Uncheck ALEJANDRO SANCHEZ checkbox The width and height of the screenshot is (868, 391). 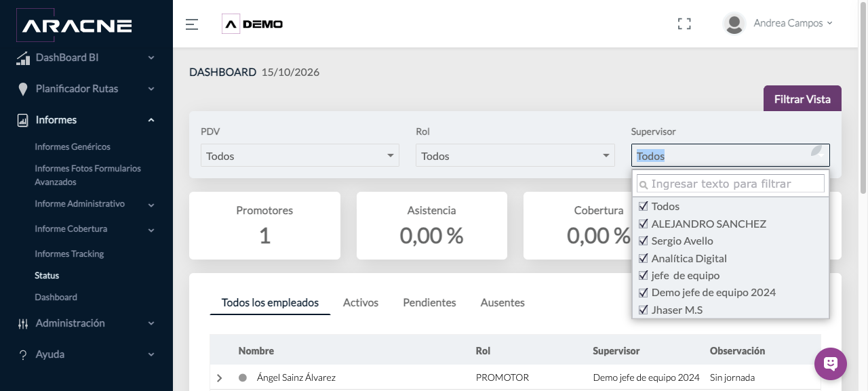pos(644,224)
